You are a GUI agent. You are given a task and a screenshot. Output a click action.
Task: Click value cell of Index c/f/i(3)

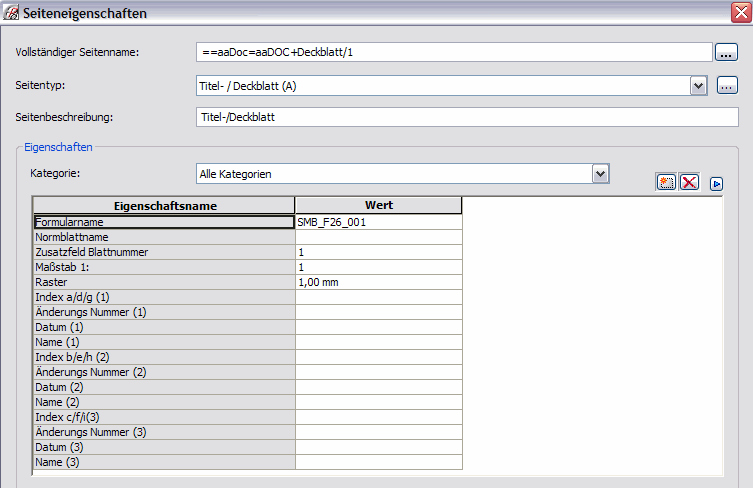tap(378, 417)
